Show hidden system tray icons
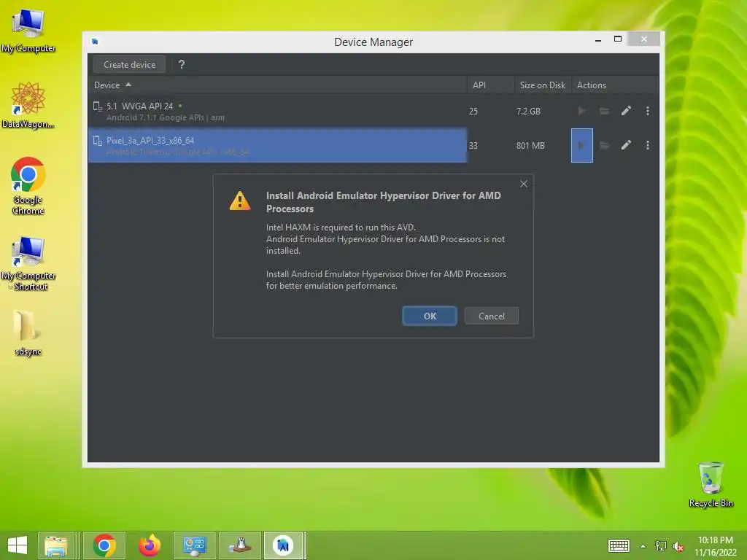 click(643, 546)
